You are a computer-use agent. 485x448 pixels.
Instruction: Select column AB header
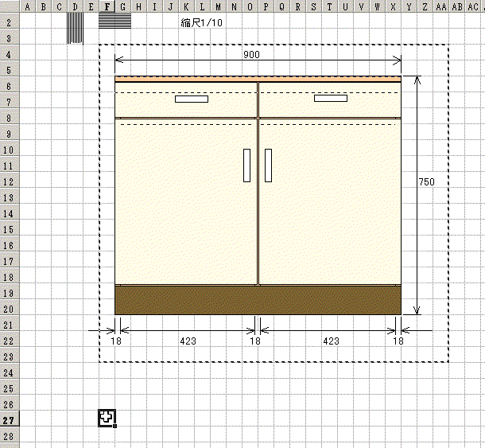[x=457, y=6]
